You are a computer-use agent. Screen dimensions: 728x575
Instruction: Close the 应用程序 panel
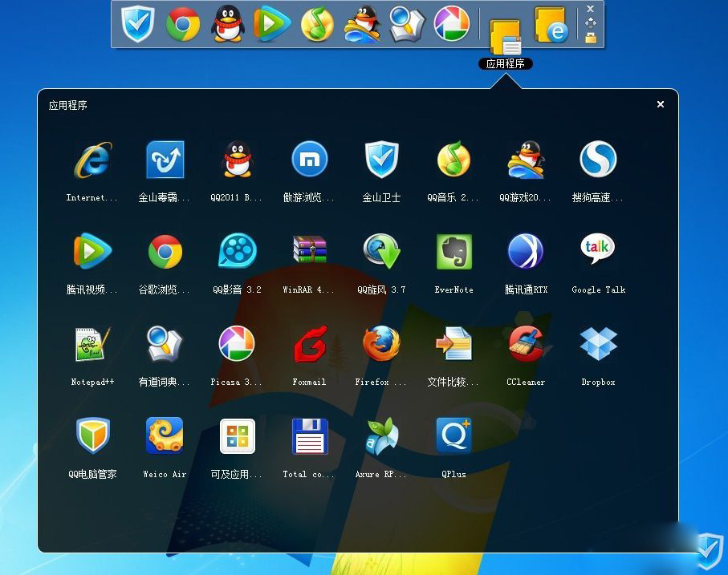pyautogui.click(x=661, y=104)
